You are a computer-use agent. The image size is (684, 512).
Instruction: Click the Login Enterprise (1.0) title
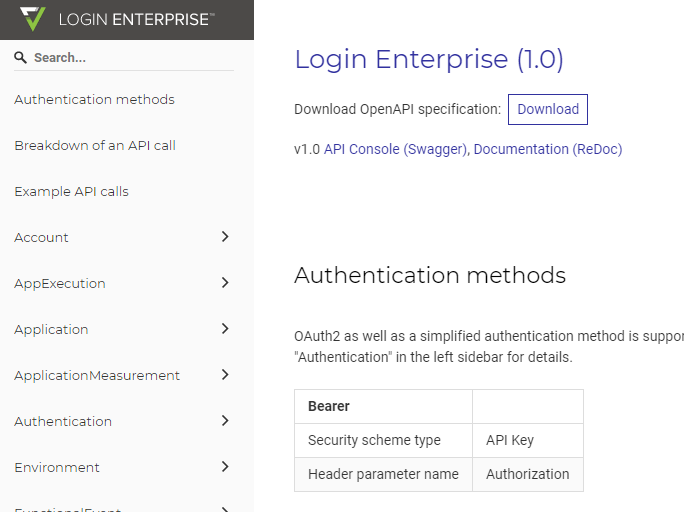pyautogui.click(x=429, y=59)
